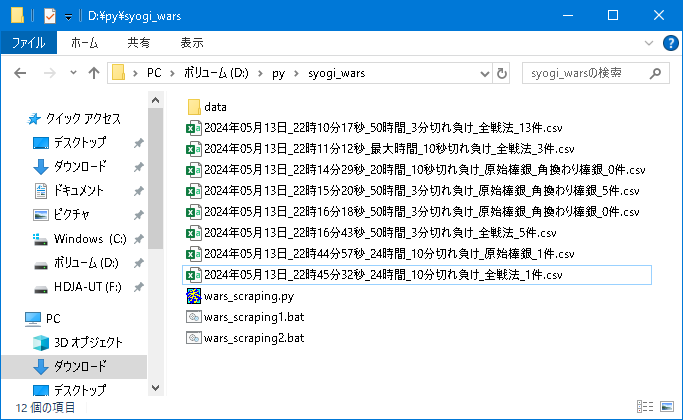The width and height of the screenshot is (683, 420).
Task: Navigate to PC in address bar
Action: tap(154, 73)
